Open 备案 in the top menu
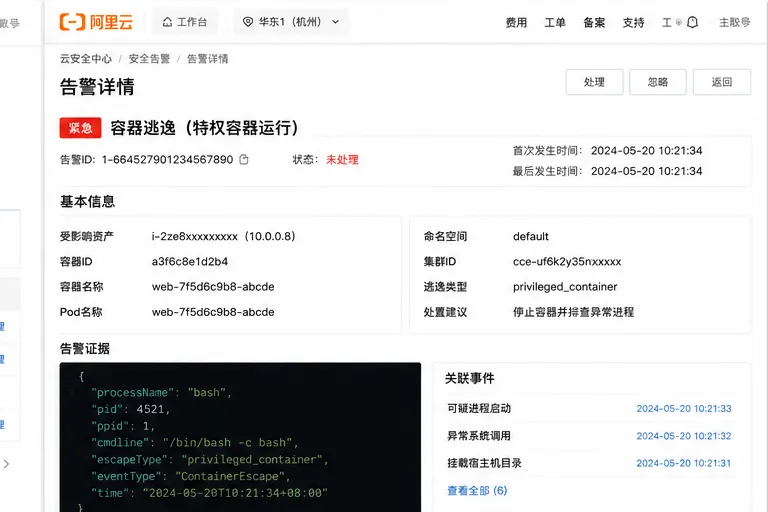Screen dimensions: 768x512 [x=594, y=23]
